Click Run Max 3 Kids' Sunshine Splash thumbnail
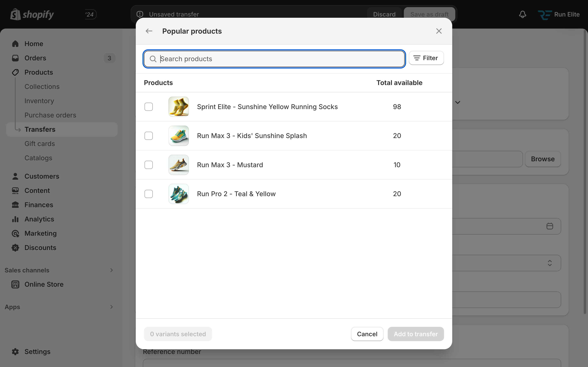The height and width of the screenshot is (367, 588). (x=179, y=136)
